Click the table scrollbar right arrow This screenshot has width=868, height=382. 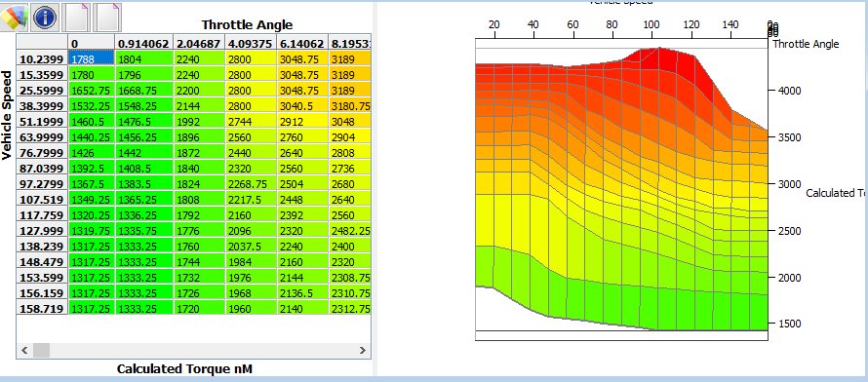(363, 350)
